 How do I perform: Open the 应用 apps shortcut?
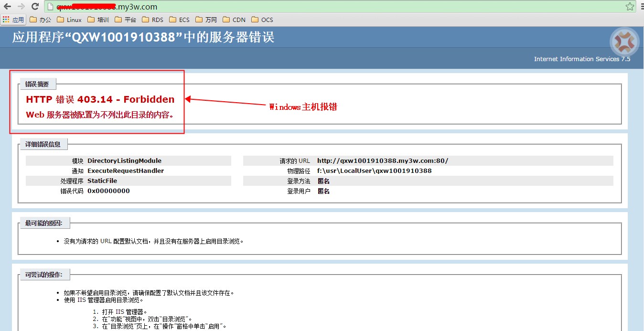(13, 20)
